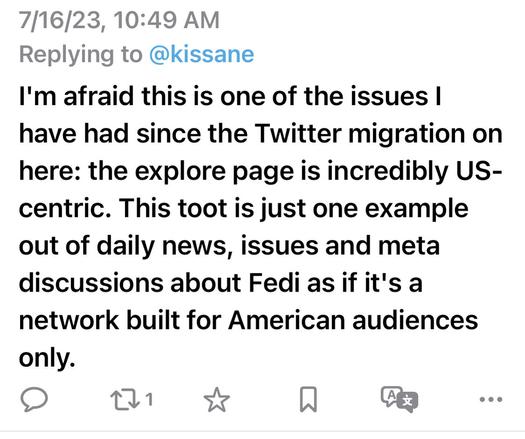The height and width of the screenshot is (439, 525).
Task: Tap the boost count number 1
Action: [149, 399]
